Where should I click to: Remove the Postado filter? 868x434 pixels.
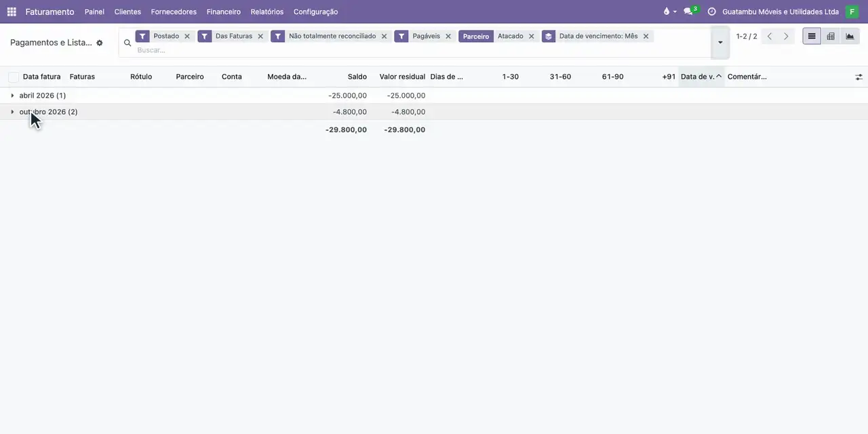tap(187, 37)
